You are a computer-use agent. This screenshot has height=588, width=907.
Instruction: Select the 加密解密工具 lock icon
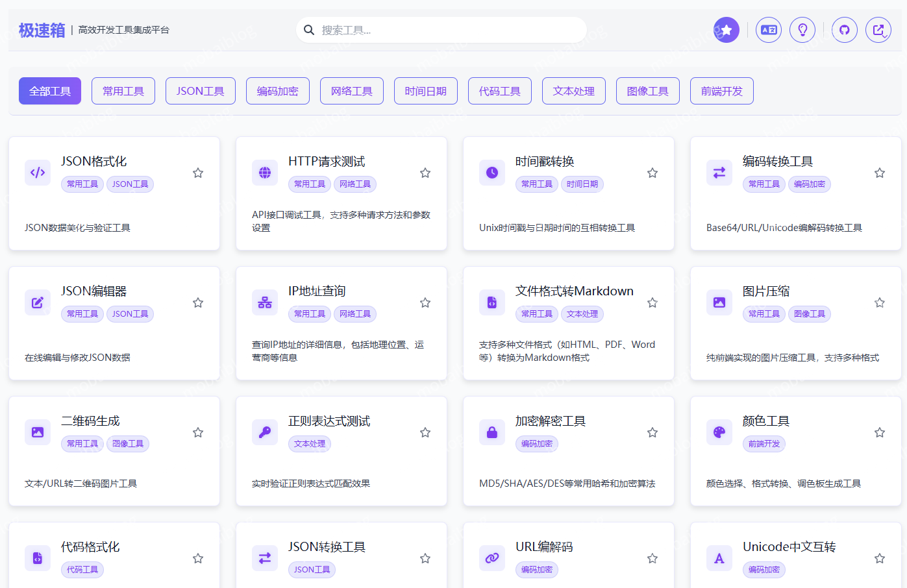click(x=491, y=432)
